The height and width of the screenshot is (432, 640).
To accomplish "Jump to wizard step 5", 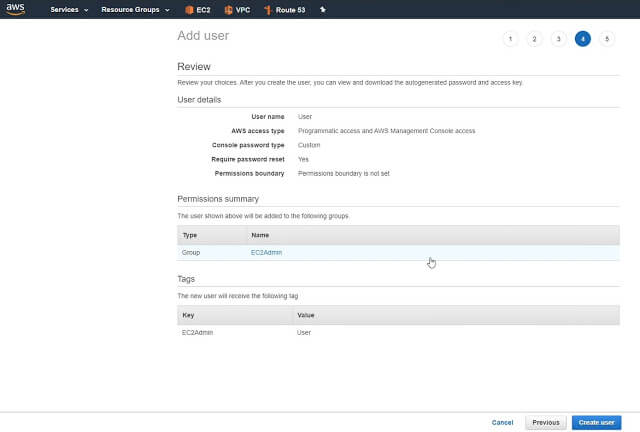I will 607,39.
